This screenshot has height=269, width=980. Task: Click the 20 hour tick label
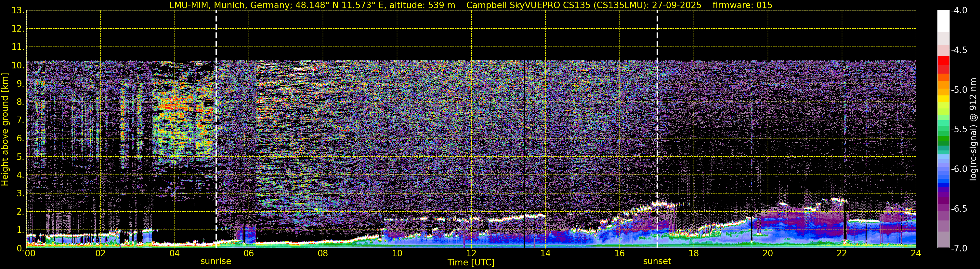[768, 254]
